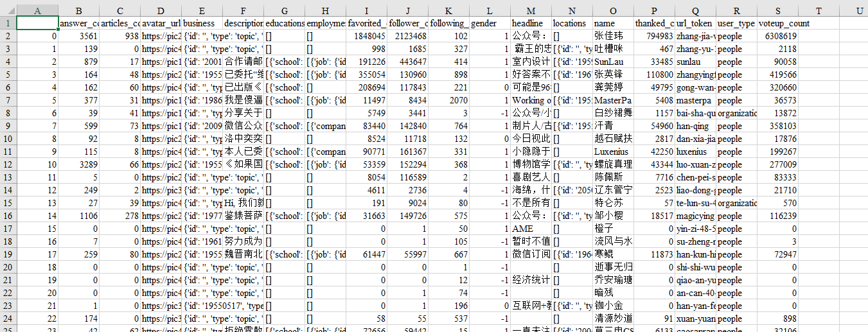868x332 pixels.
Task: Click the 'name' header cell
Action: click(614, 23)
